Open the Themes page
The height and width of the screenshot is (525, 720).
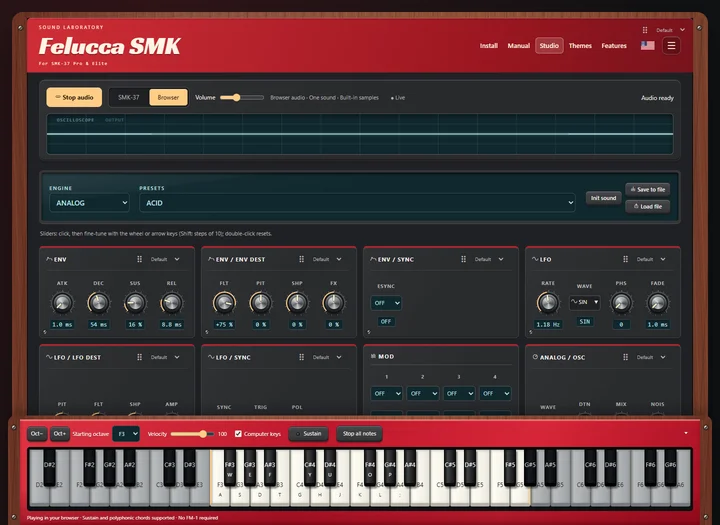click(x=580, y=45)
